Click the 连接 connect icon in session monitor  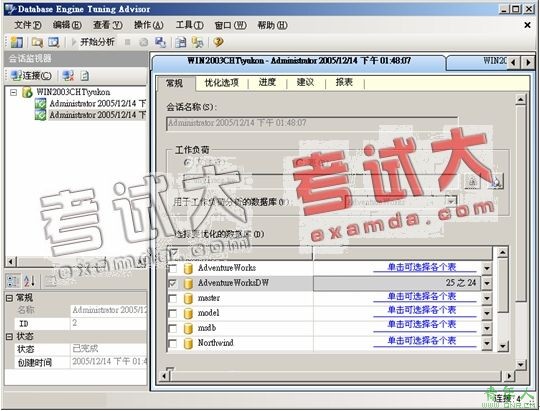(x=31, y=75)
